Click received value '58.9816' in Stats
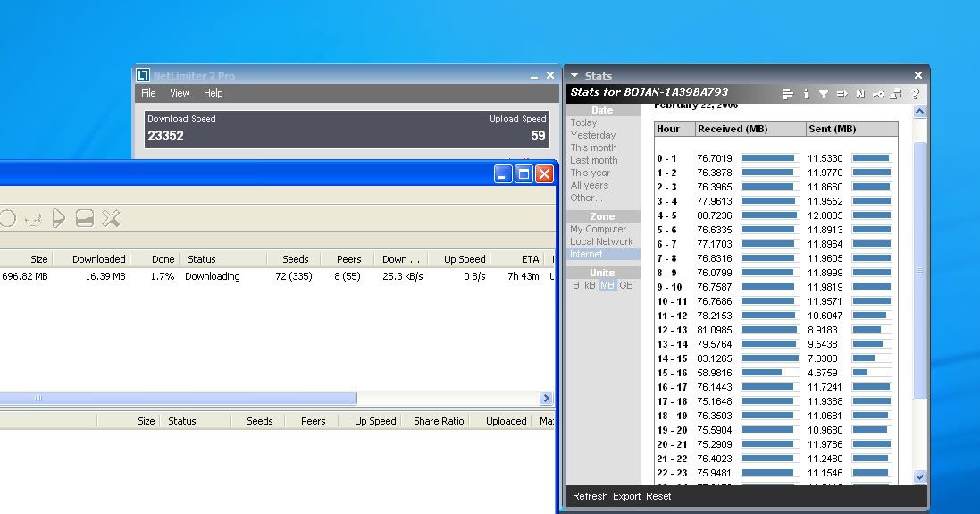 [715, 373]
